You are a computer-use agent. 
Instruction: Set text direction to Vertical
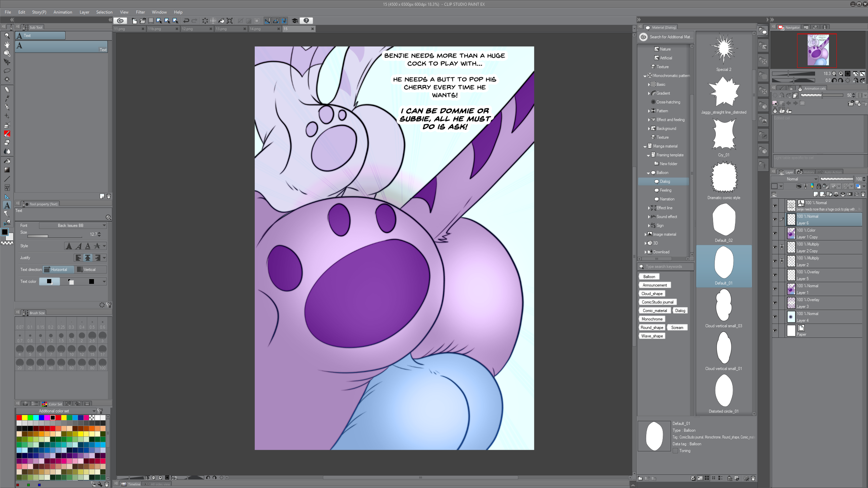(x=90, y=270)
